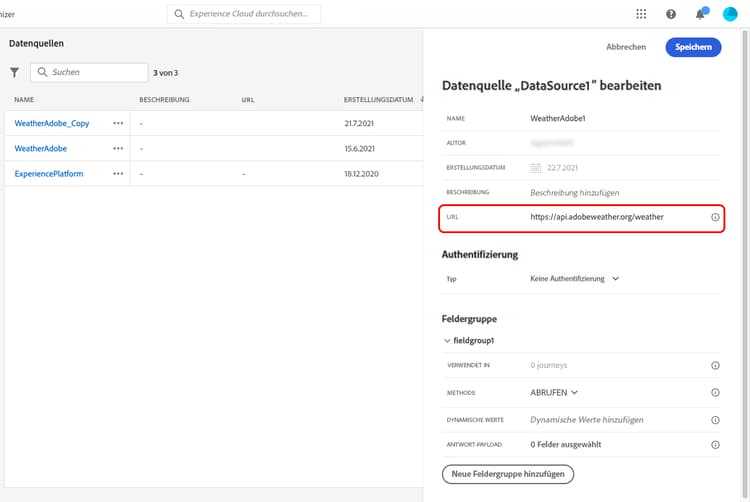Viewport: 750px width, 502px height.
Task: Focus the Suchen field in Datenquellen
Action: (x=89, y=72)
